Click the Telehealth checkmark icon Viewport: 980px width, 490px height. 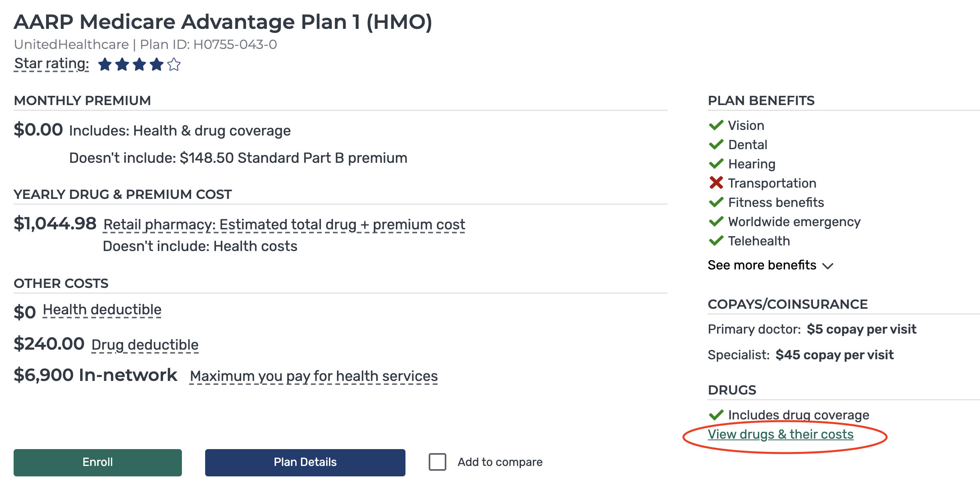click(x=716, y=241)
